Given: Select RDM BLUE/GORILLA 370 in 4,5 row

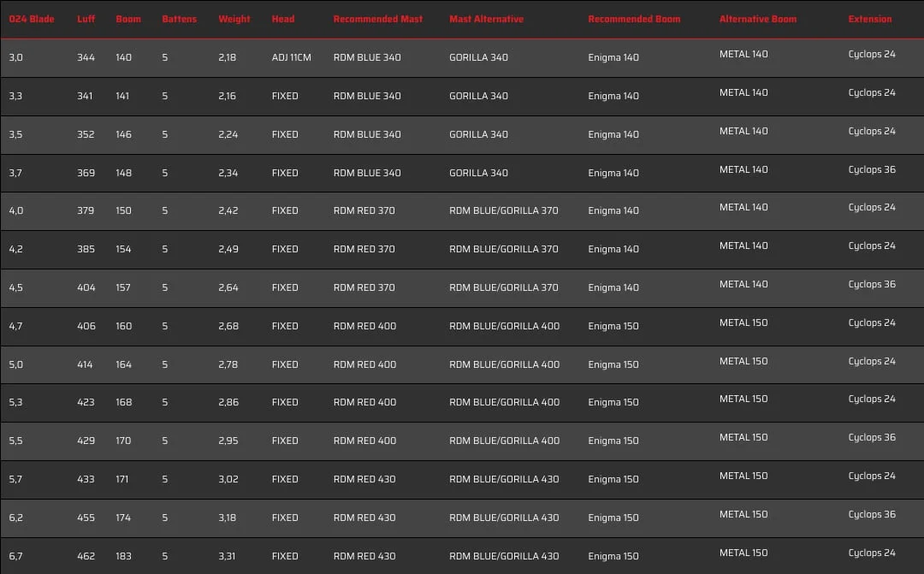Looking at the screenshot, I should [504, 287].
